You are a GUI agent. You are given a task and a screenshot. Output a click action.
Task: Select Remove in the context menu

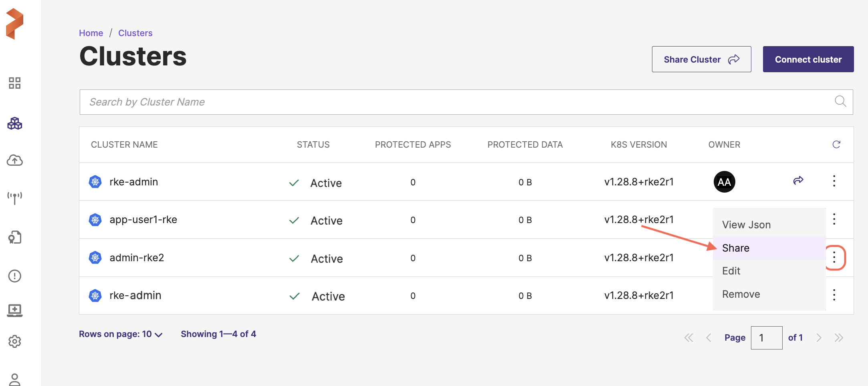tap(741, 294)
